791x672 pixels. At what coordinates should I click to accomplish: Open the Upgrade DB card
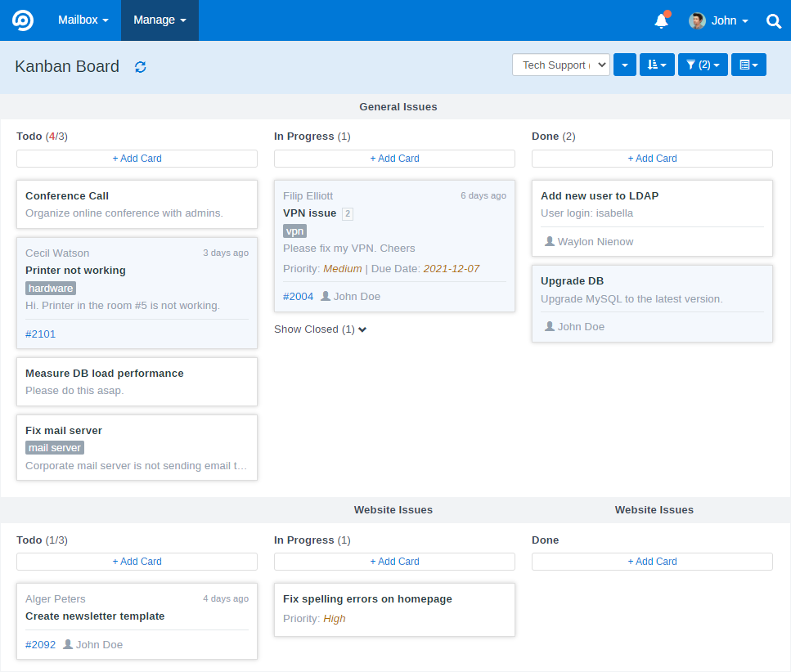click(652, 303)
